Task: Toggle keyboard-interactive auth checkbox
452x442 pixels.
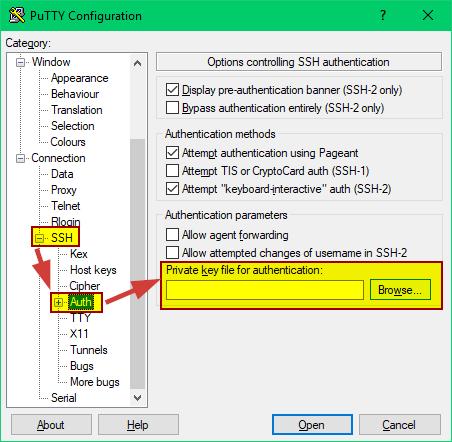Action: [x=172, y=188]
